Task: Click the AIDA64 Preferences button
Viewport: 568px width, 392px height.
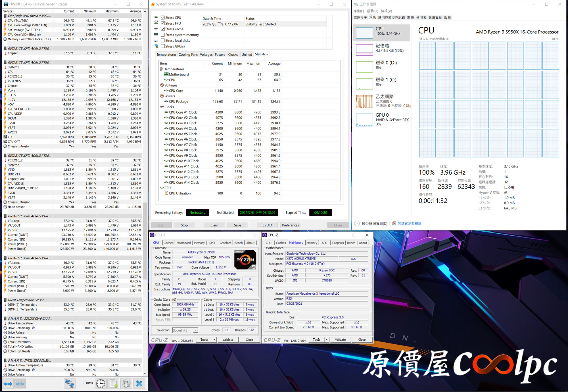Action: tap(290, 225)
